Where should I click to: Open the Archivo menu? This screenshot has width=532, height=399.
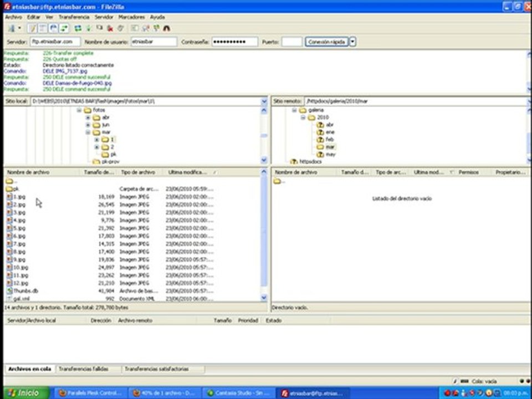point(13,17)
